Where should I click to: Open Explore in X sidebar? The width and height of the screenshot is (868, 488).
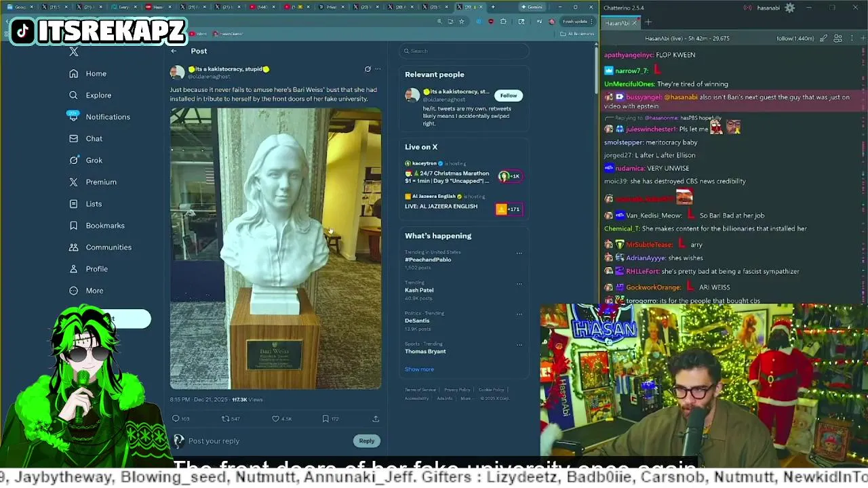pos(90,95)
